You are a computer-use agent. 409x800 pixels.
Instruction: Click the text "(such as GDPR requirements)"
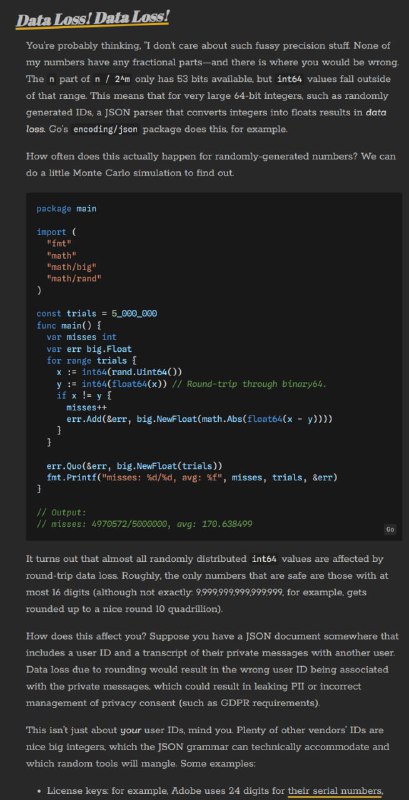249,703
